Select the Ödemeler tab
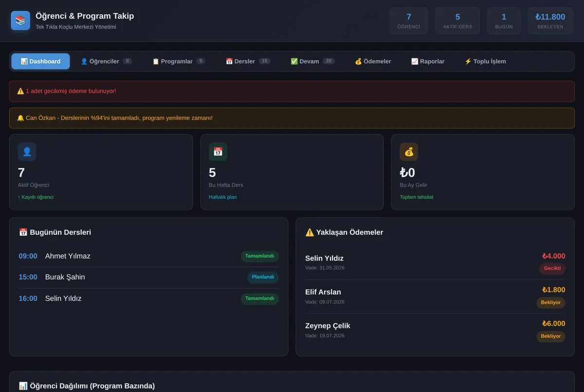Screen dimensions: 584x392 coord(373,61)
